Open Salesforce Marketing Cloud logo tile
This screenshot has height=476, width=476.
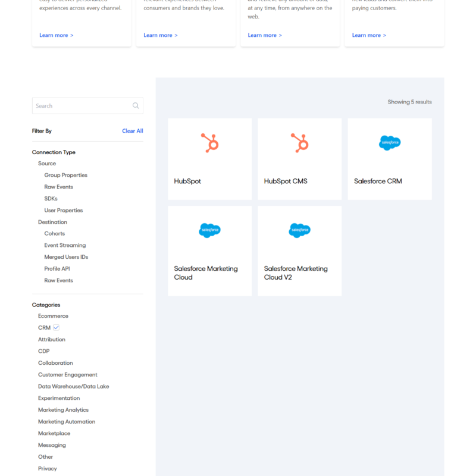pos(209,230)
